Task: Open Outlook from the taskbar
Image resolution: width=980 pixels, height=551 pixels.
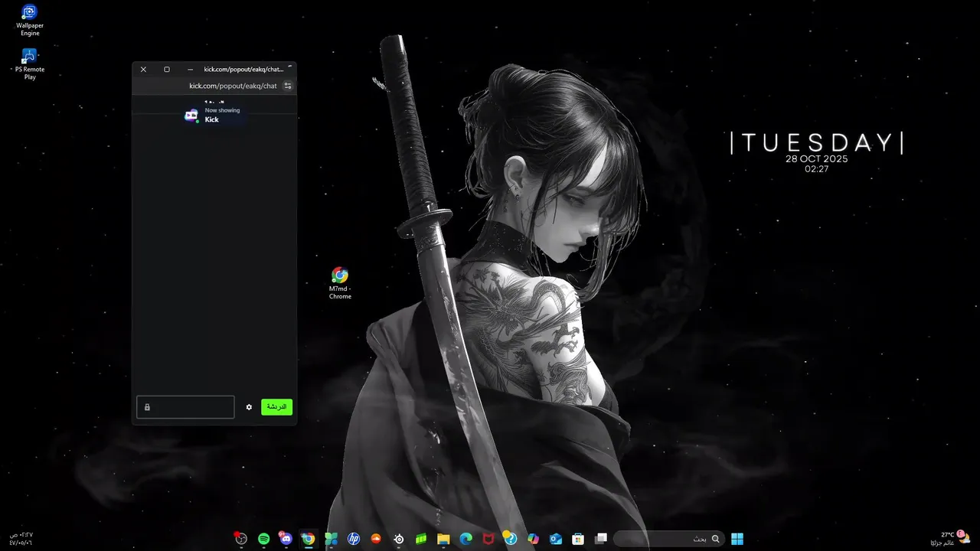Action: click(x=556, y=539)
